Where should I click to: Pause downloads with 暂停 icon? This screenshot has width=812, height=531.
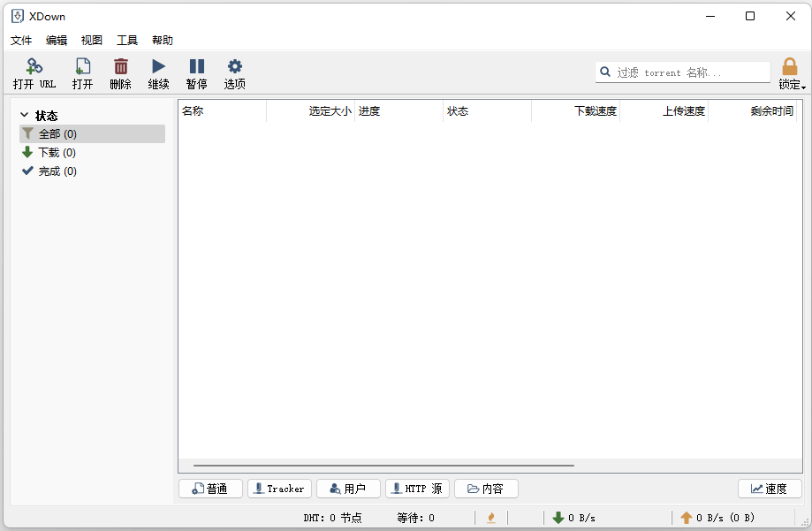[196, 72]
